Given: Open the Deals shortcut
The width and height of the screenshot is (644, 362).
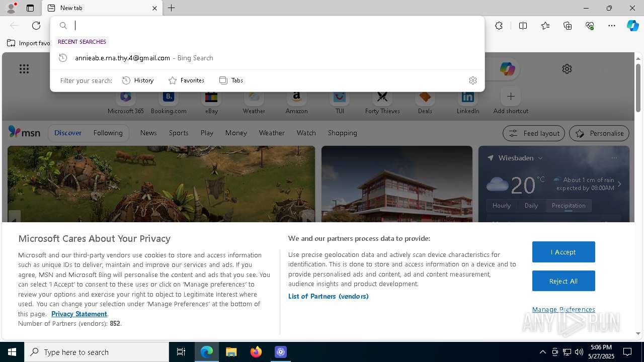Looking at the screenshot, I should pos(425,102).
